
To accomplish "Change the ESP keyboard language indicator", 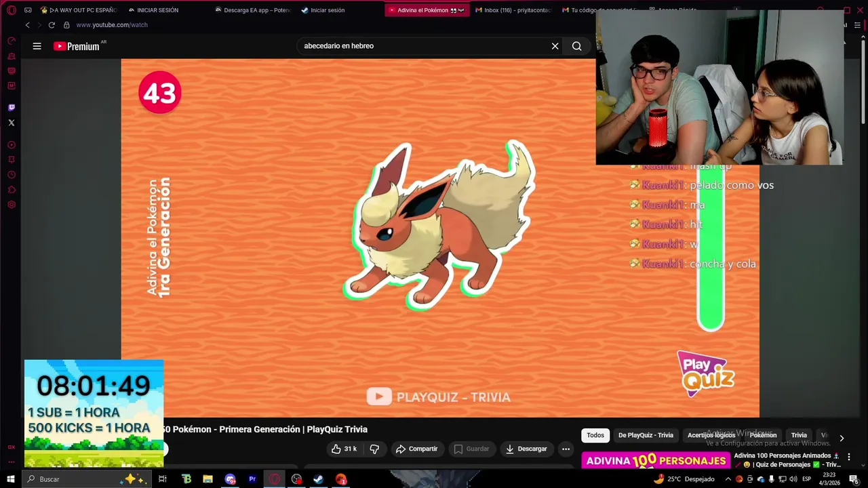I will 807,479.
